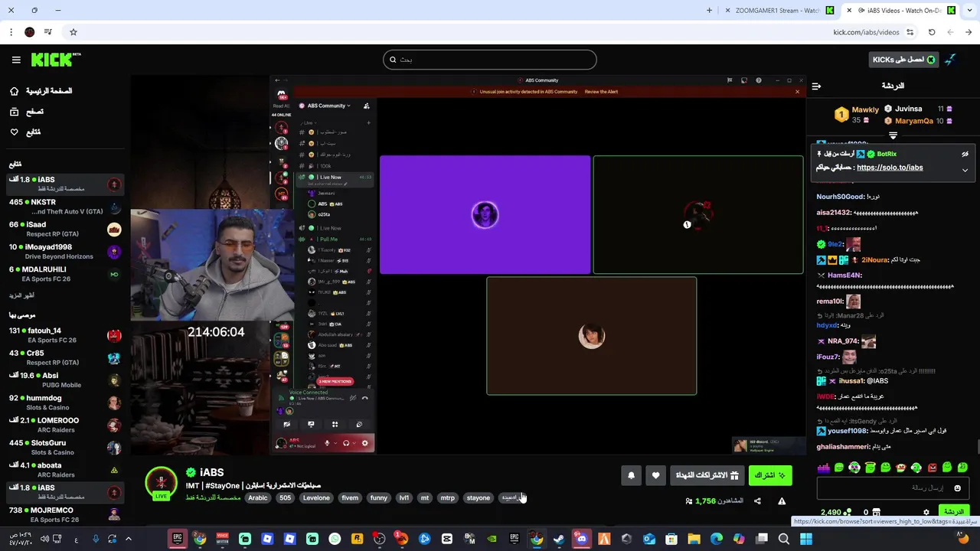Viewport: 980px width, 551px height.
Task: Select the Arabic tag
Action: point(258,498)
